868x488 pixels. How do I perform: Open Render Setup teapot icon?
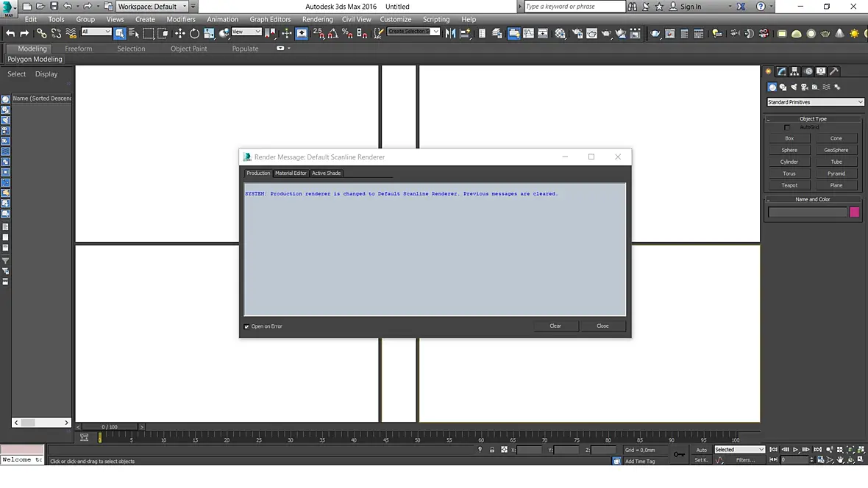[x=577, y=34]
